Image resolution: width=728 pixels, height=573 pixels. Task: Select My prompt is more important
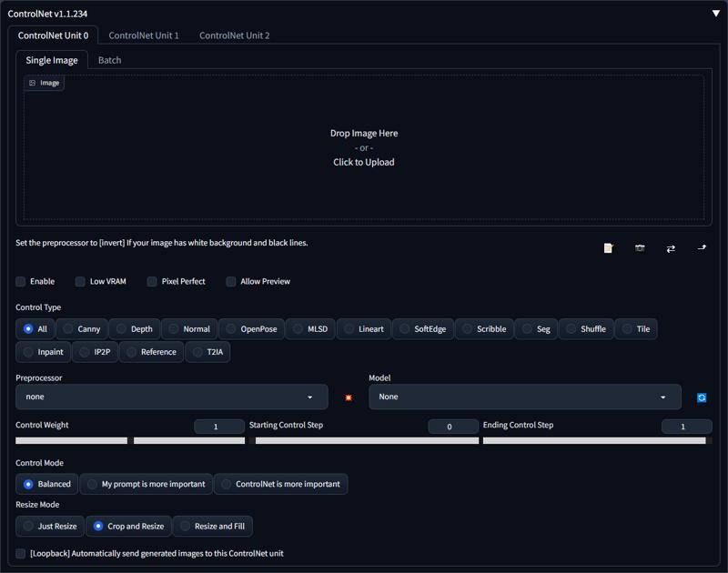pyautogui.click(x=147, y=484)
